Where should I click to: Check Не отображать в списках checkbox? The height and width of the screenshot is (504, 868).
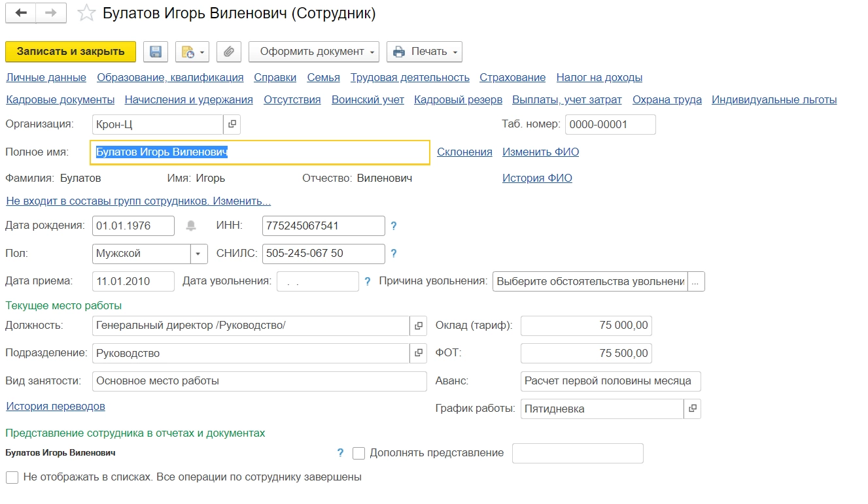click(12, 477)
